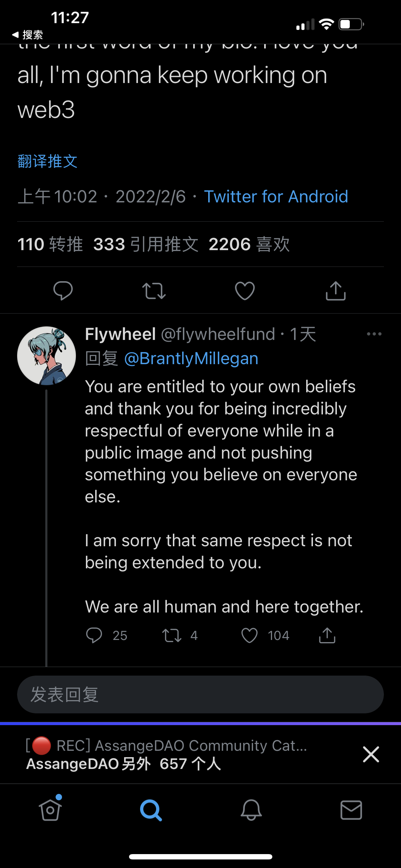The width and height of the screenshot is (401, 868).
Task: Open more options on Flywheel's reply
Action: (374, 334)
